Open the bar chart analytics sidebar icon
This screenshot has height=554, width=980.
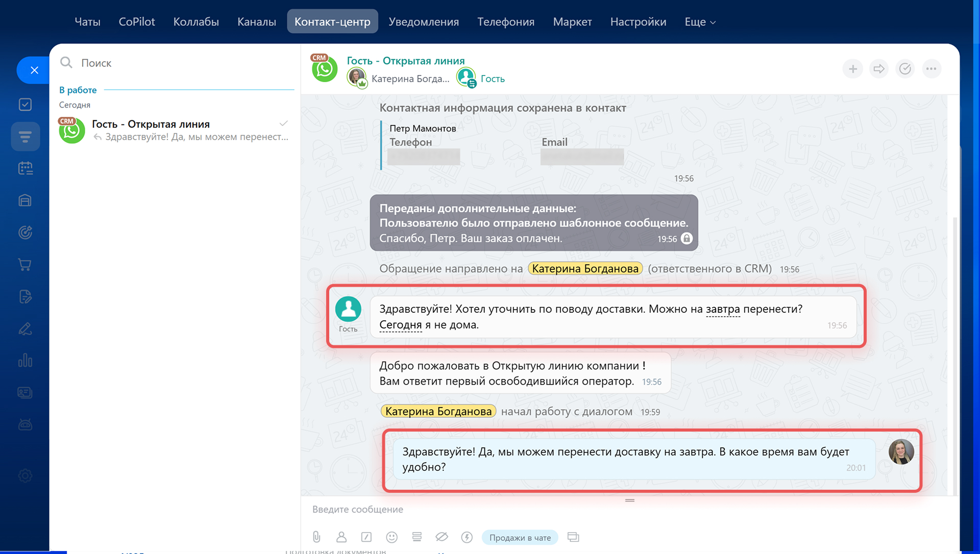tap(25, 361)
